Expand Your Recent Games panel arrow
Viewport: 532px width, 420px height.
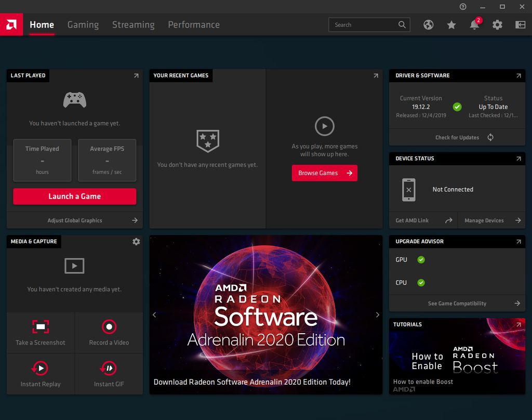tap(376, 75)
